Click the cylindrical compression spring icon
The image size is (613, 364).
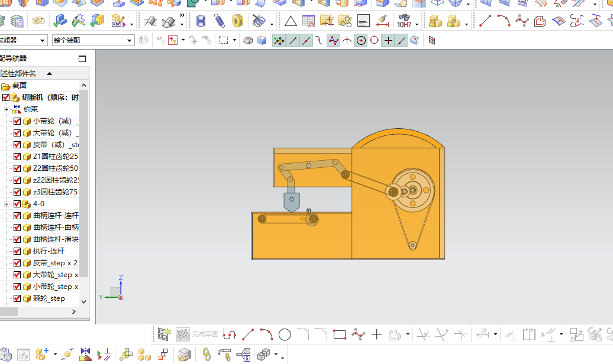point(201,21)
